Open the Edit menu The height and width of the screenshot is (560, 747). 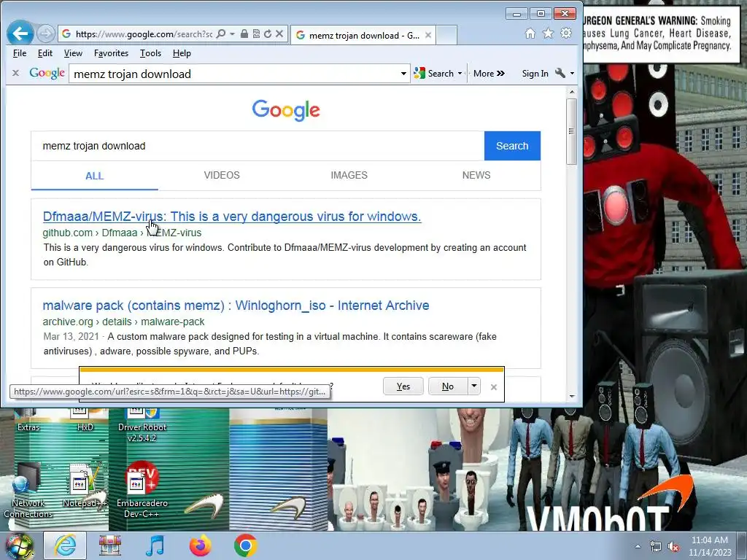(x=44, y=53)
